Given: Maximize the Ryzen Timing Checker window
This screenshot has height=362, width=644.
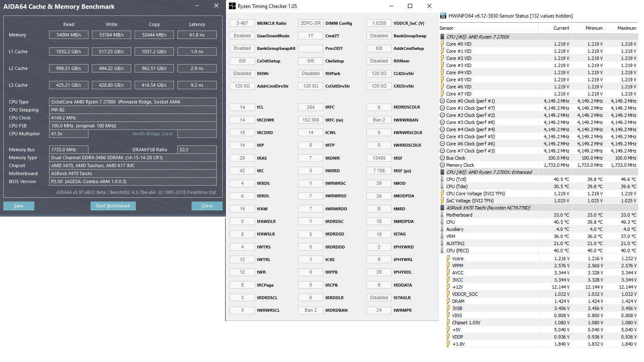Looking at the screenshot, I should [x=410, y=6].
